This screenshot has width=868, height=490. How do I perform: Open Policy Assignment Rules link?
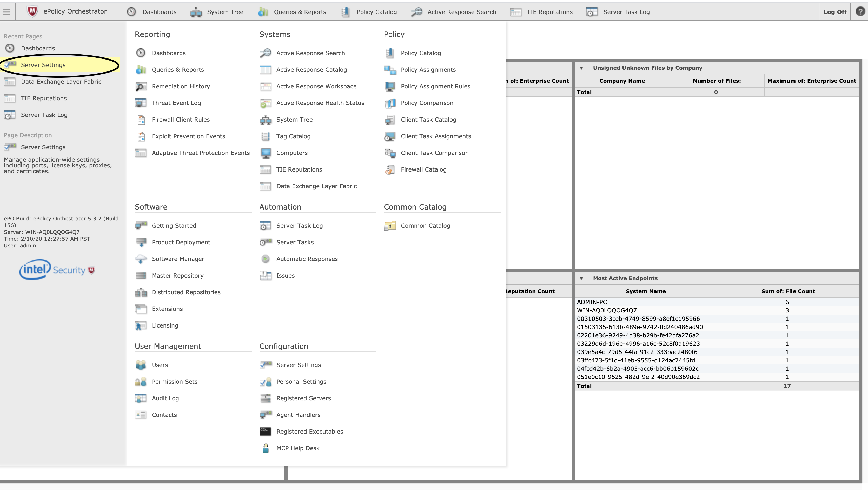tap(435, 86)
